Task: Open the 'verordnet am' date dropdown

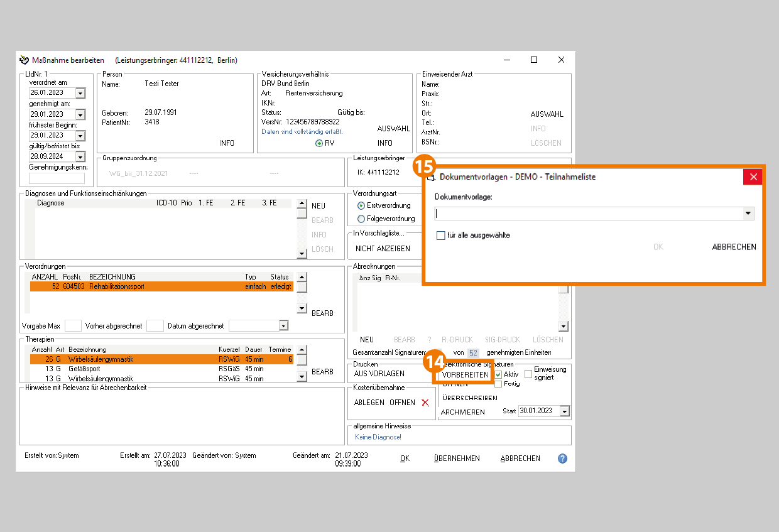Action: 80,93
